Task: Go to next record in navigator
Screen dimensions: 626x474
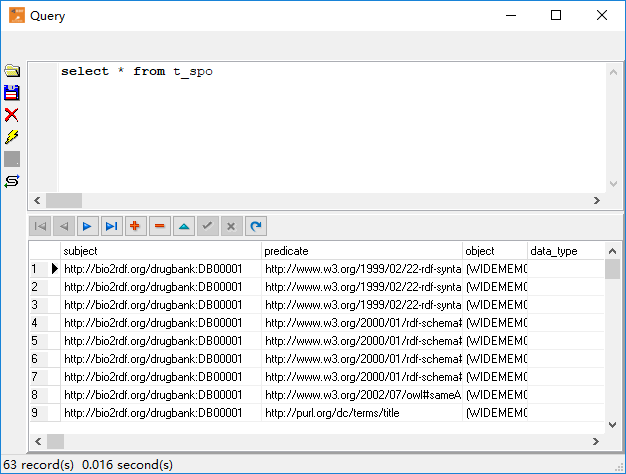Action: point(87,226)
